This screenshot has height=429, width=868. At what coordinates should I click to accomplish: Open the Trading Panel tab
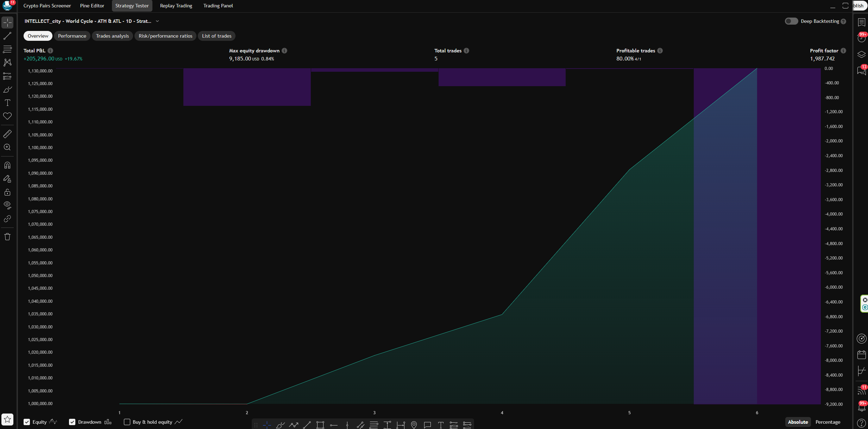point(218,6)
